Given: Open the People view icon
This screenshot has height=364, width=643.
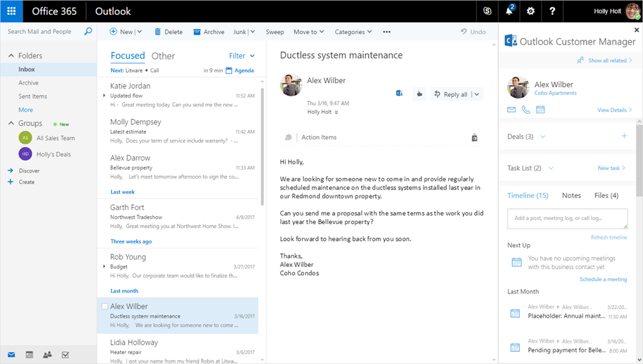Looking at the screenshot, I should click(47, 355).
